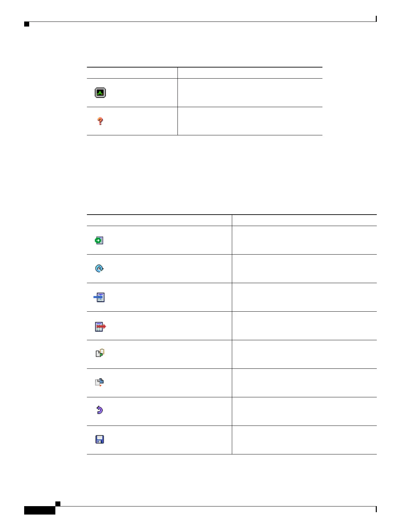Click the empty cell beside the monitor icon

[x=250, y=93]
